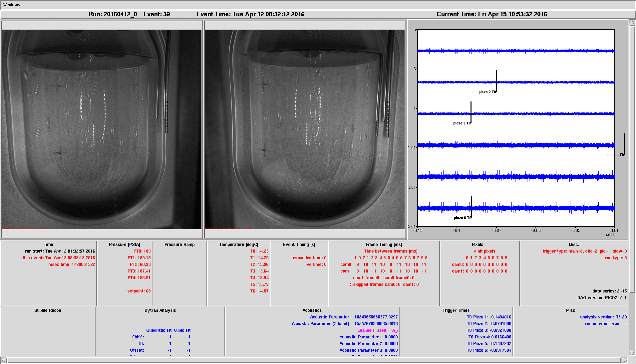This screenshot has width=636, height=364.
Task: Click the Event Time header text
Action: tap(250, 14)
